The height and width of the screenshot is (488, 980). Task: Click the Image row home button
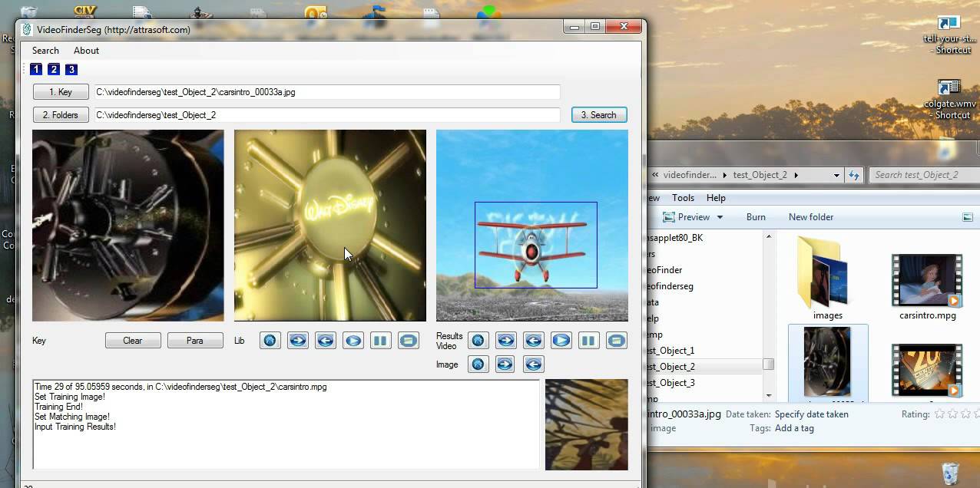click(478, 364)
